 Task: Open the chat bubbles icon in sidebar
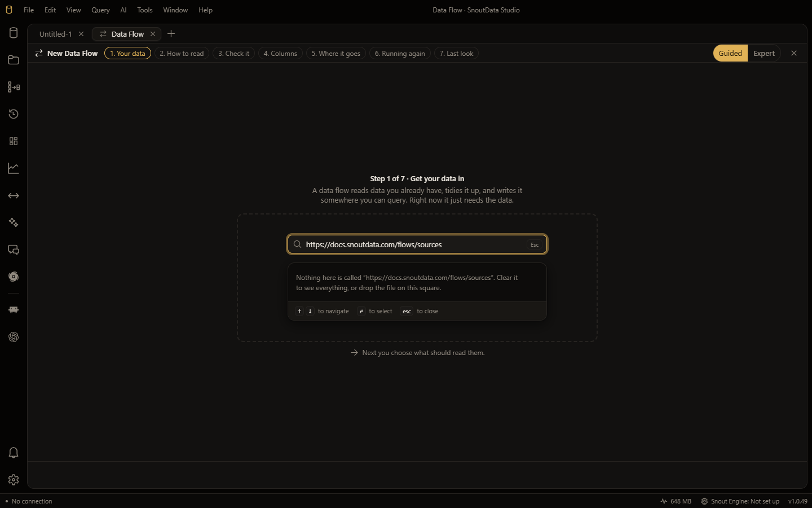pos(14,249)
